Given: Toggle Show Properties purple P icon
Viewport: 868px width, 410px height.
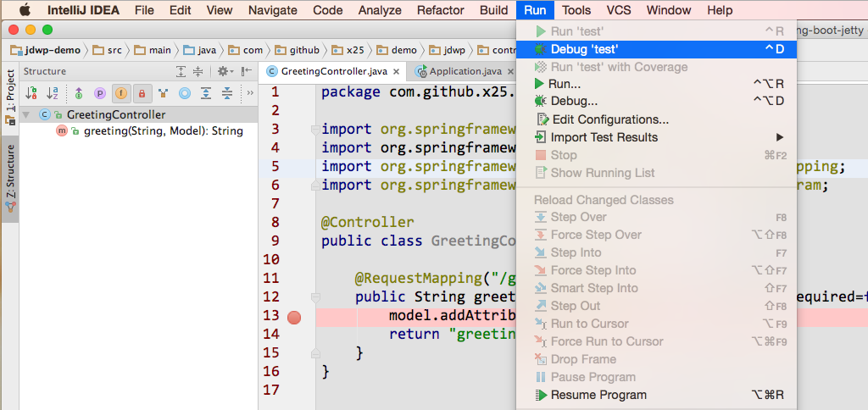Looking at the screenshot, I should [x=100, y=93].
